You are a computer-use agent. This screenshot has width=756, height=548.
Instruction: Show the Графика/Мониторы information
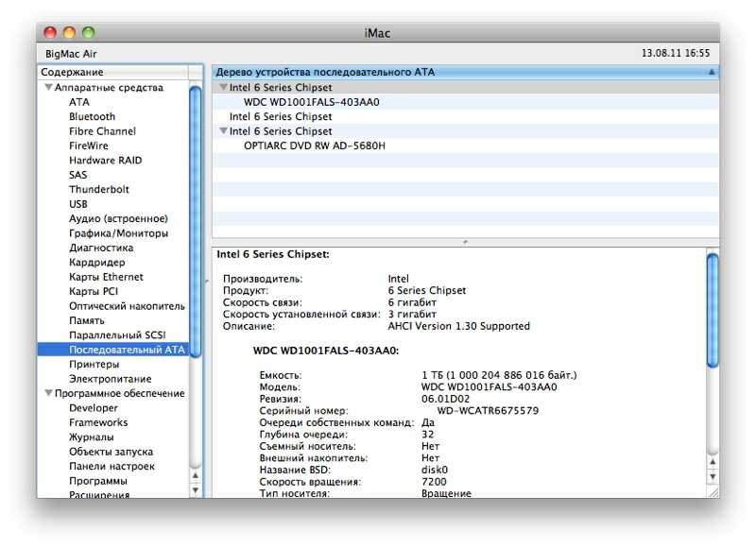tap(118, 233)
